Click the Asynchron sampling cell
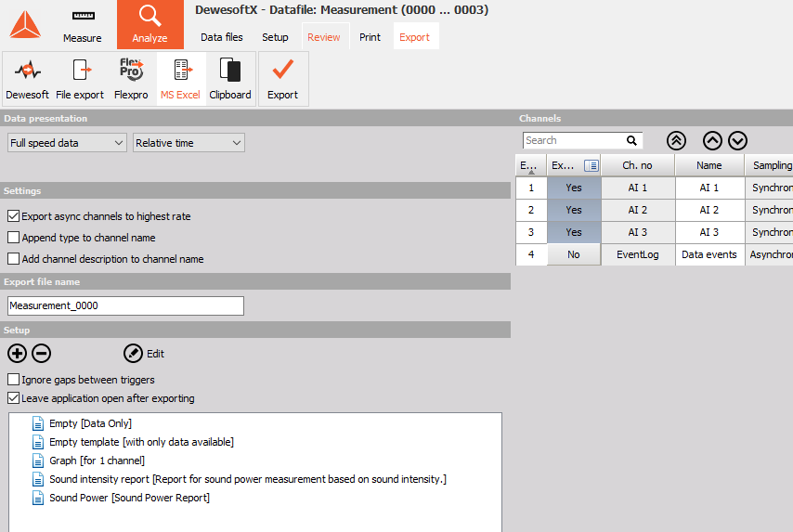 click(x=769, y=254)
